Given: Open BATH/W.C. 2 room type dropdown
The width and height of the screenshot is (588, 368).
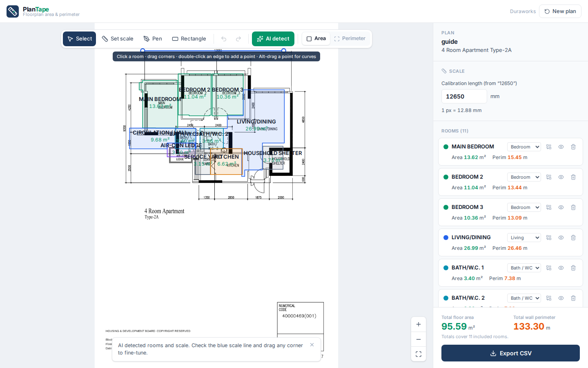Looking at the screenshot, I should click(524, 298).
